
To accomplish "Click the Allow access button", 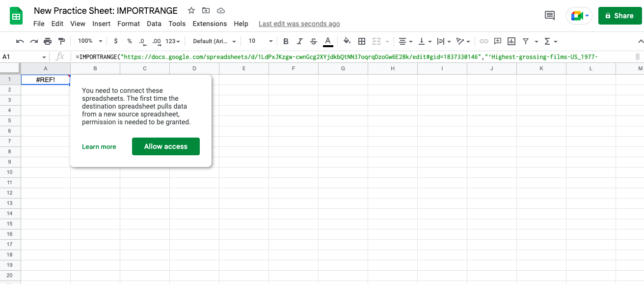I will pos(166,146).
